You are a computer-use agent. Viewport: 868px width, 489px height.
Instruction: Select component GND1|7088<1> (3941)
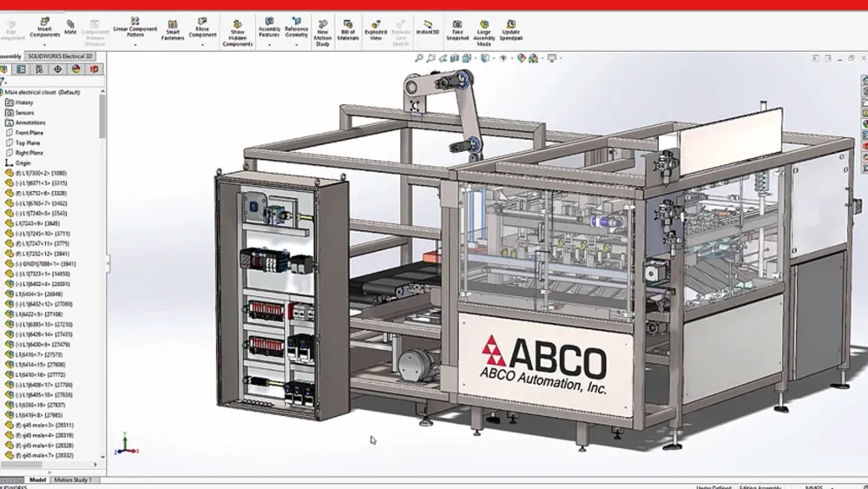(x=41, y=263)
